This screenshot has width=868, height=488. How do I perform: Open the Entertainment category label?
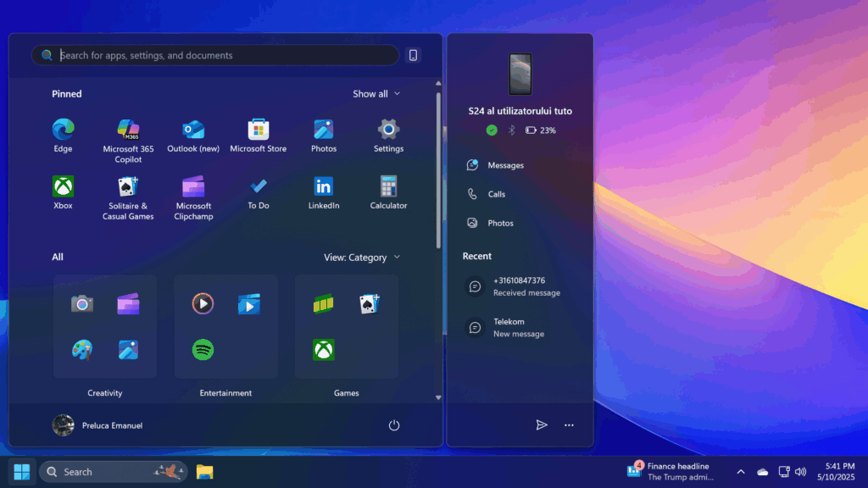[x=225, y=393]
